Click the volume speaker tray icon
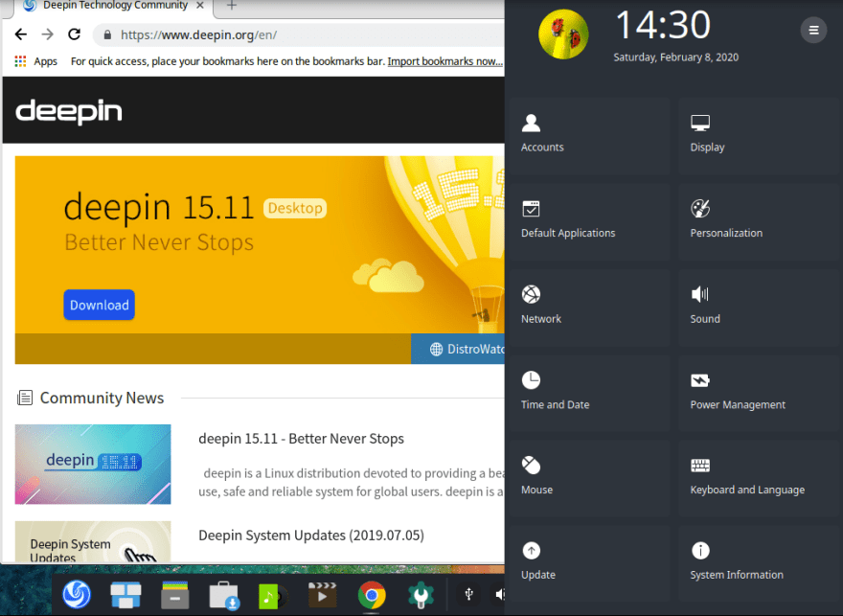This screenshot has width=843, height=616. [499, 594]
